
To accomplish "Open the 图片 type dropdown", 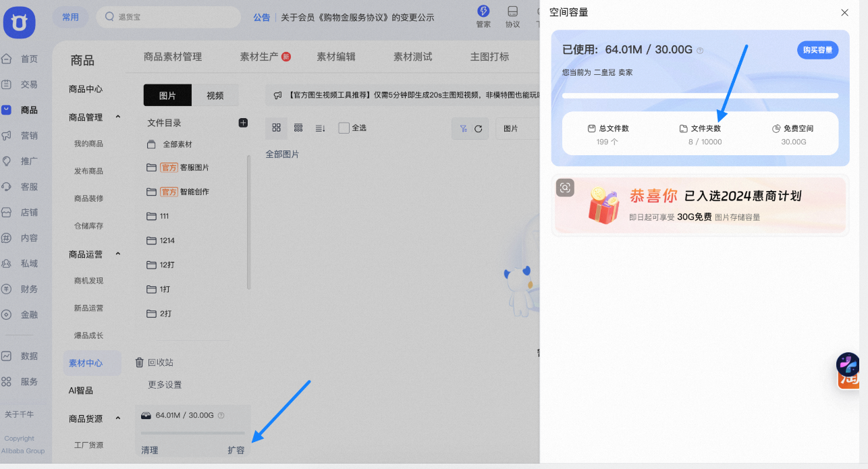I will tap(518, 128).
